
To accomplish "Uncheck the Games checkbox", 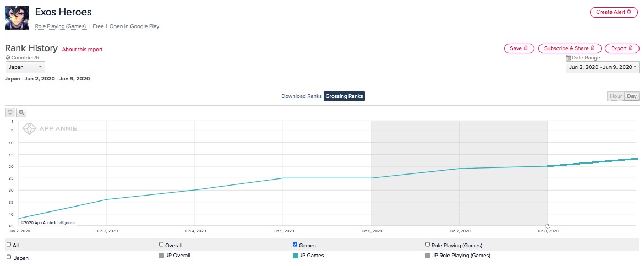I will (295, 245).
